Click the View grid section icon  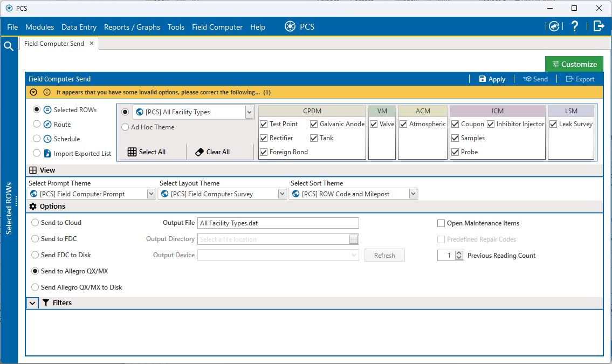point(33,170)
